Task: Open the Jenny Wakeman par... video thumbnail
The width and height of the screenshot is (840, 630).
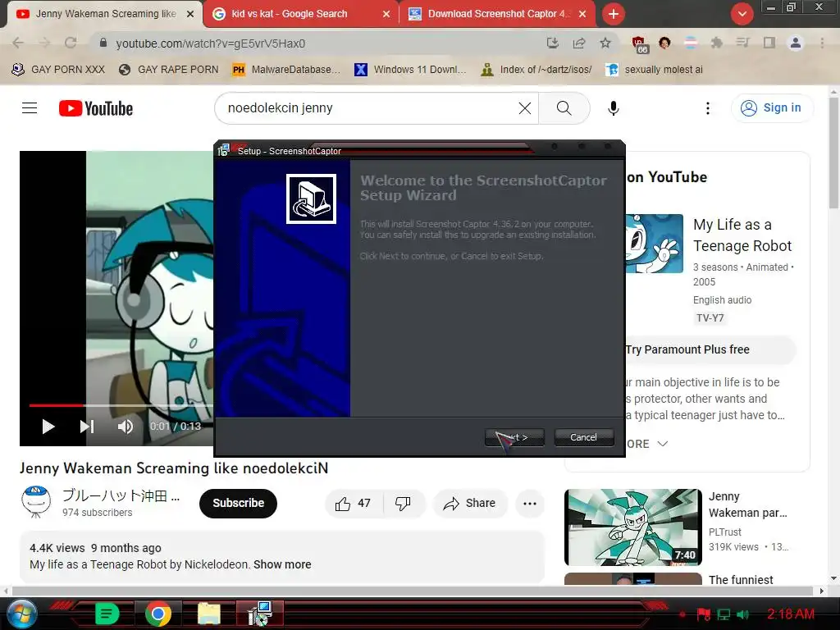Action: coord(632,527)
